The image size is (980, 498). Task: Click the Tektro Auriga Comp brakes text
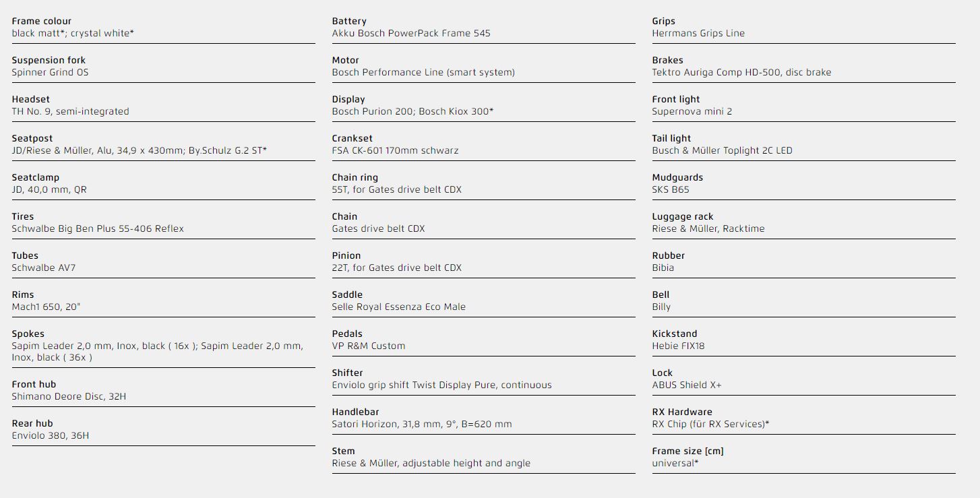click(741, 72)
